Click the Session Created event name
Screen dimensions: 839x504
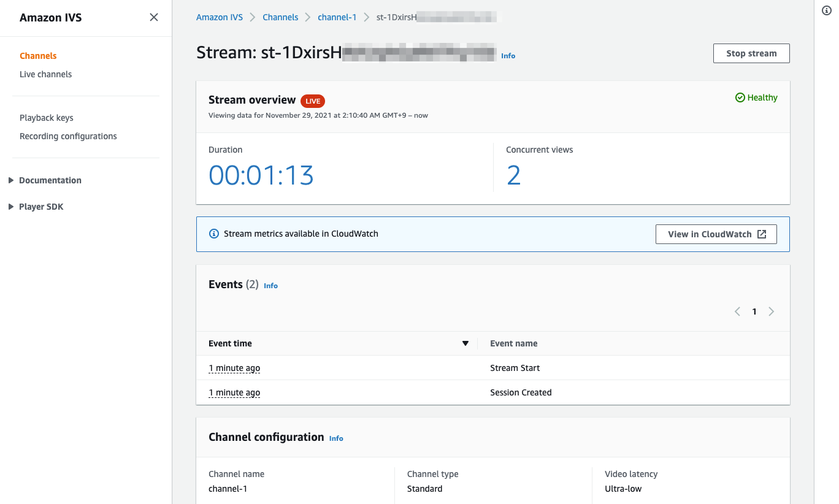click(x=521, y=392)
